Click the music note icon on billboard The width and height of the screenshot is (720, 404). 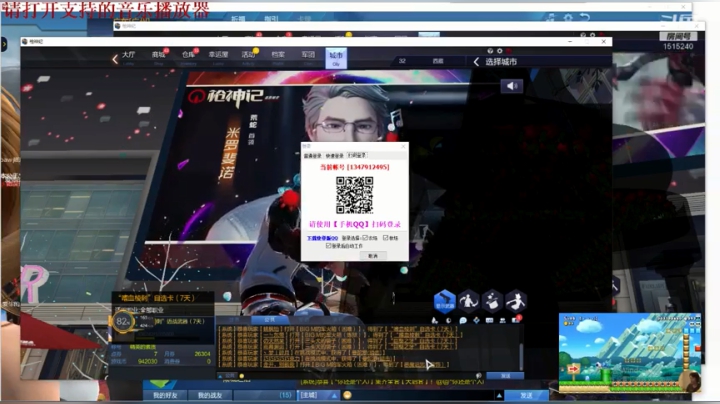coord(395,119)
